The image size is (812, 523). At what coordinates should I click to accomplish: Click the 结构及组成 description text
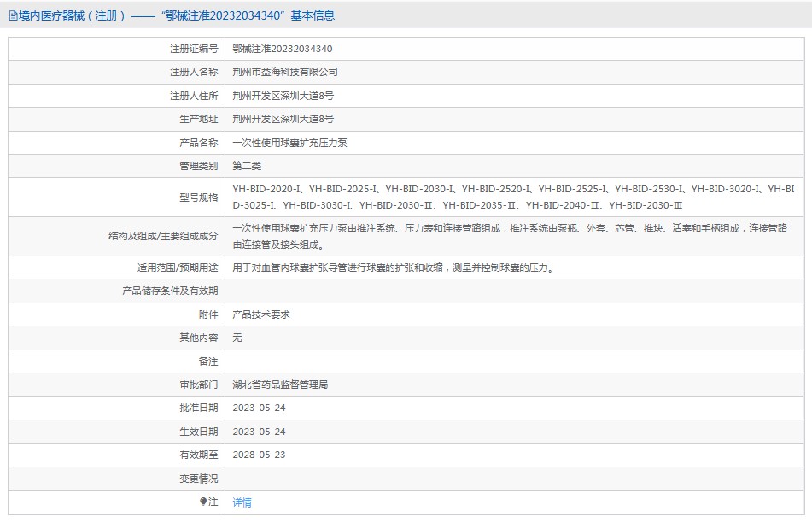coord(512,236)
